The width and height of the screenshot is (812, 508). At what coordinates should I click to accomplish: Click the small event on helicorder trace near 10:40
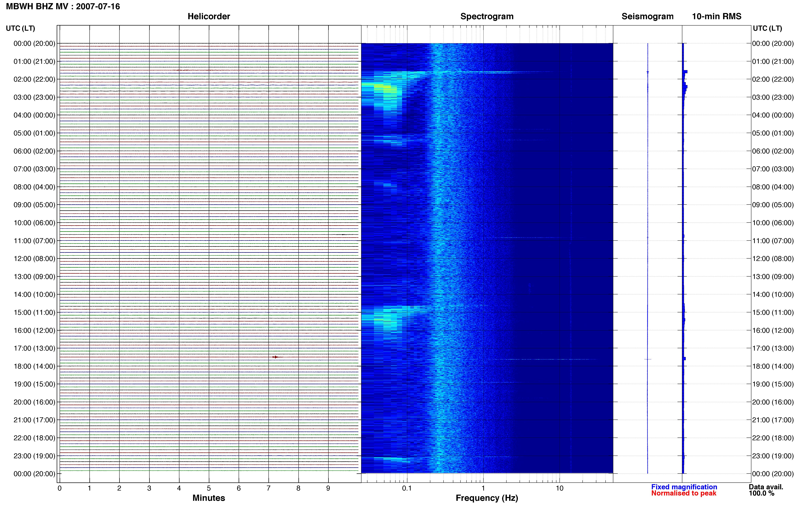click(x=343, y=235)
